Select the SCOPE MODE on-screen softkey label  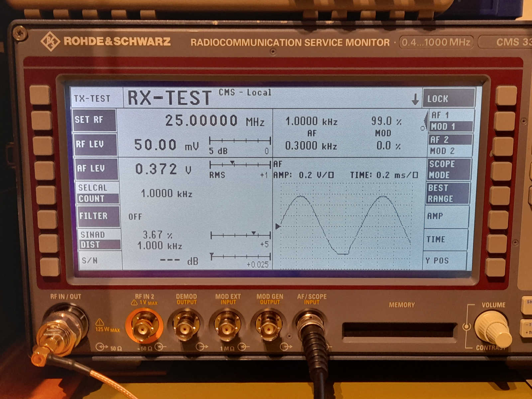448,169
